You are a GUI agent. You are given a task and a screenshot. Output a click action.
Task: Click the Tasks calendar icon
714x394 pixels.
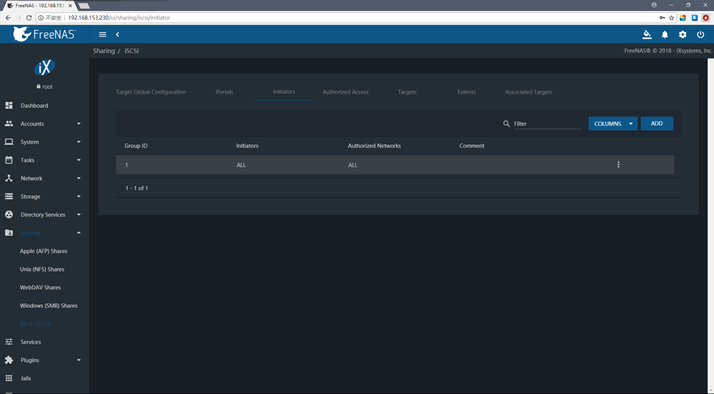pos(9,160)
